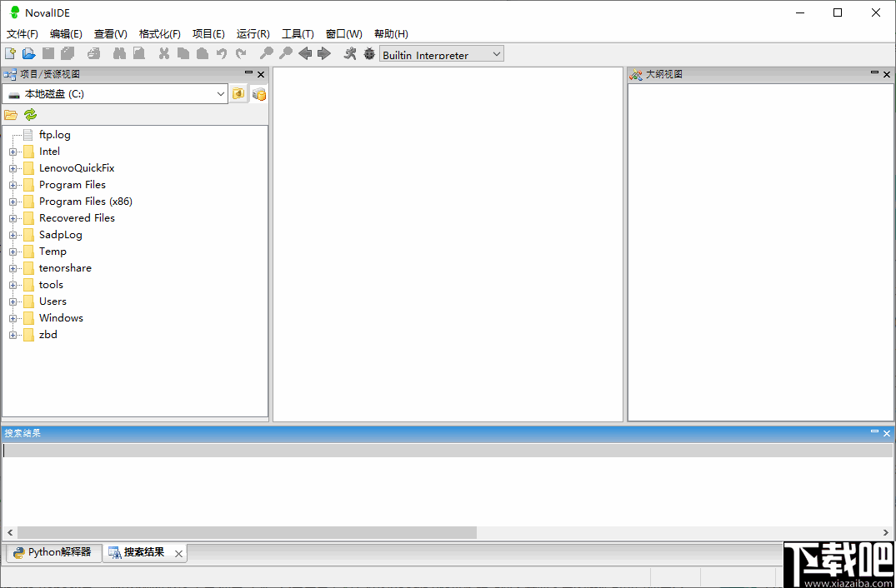Click the printer icon in the toolbar
This screenshot has width=896, height=588.
93,53
